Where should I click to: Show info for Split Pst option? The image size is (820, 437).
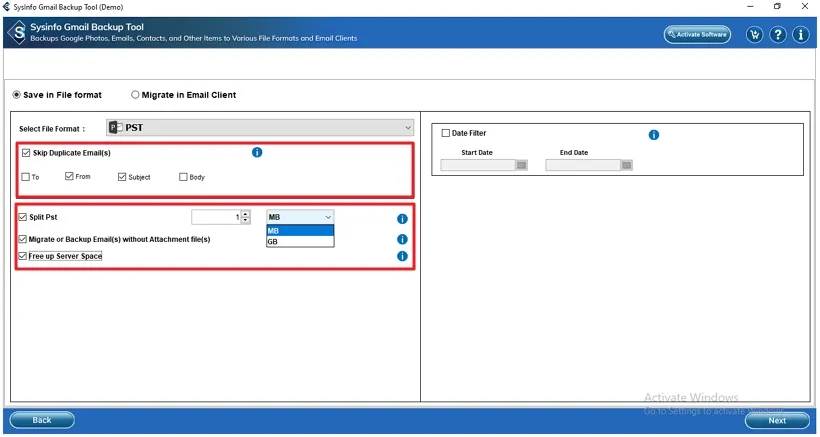pyautogui.click(x=402, y=219)
